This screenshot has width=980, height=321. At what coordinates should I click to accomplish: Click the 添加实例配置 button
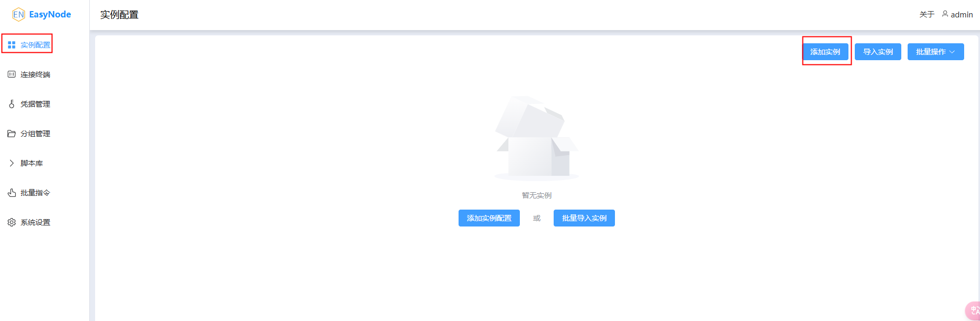pyautogui.click(x=489, y=218)
